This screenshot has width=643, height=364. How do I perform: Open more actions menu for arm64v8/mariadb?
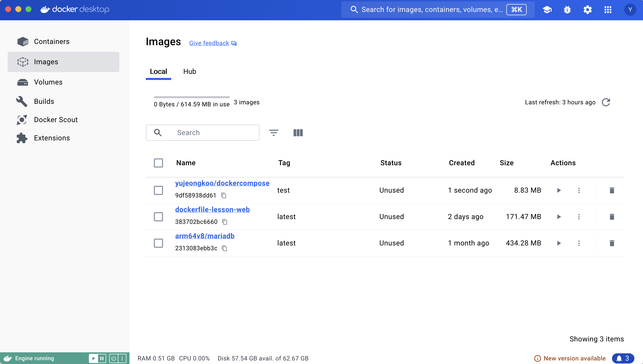[x=579, y=243]
